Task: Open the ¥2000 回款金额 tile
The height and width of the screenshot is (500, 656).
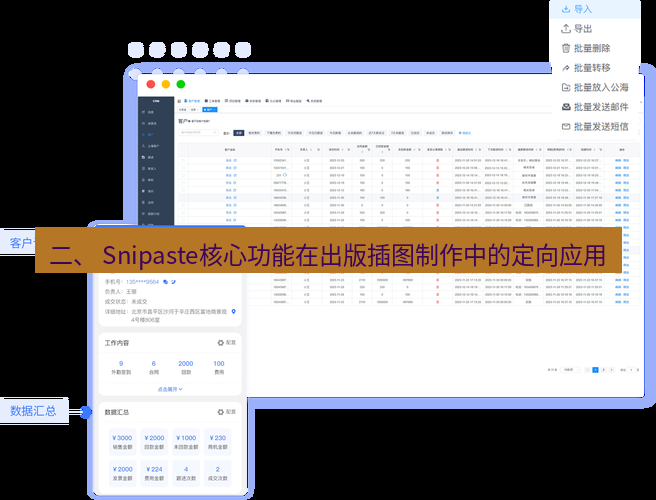Action: pyautogui.click(x=154, y=442)
